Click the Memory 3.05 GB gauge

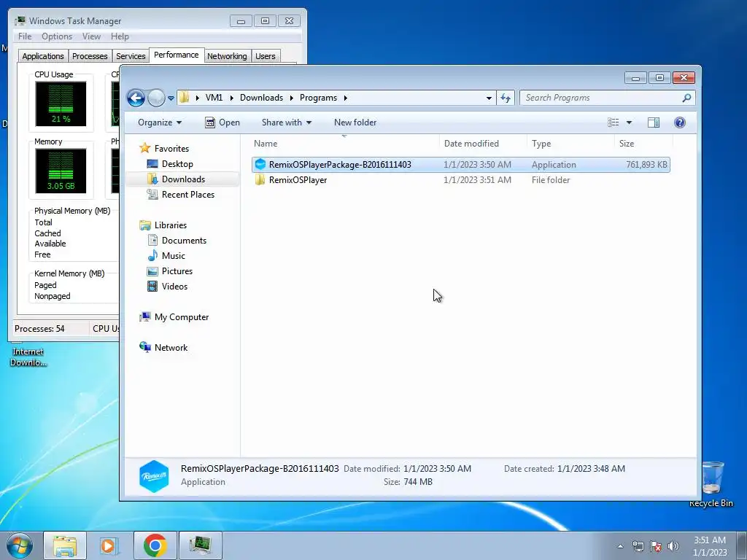(x=61, y=171)
